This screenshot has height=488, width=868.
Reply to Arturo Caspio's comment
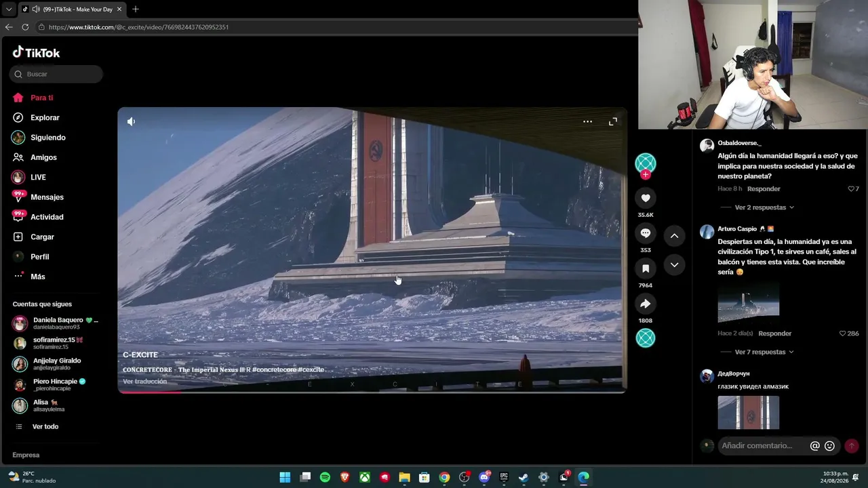point(775,333)
